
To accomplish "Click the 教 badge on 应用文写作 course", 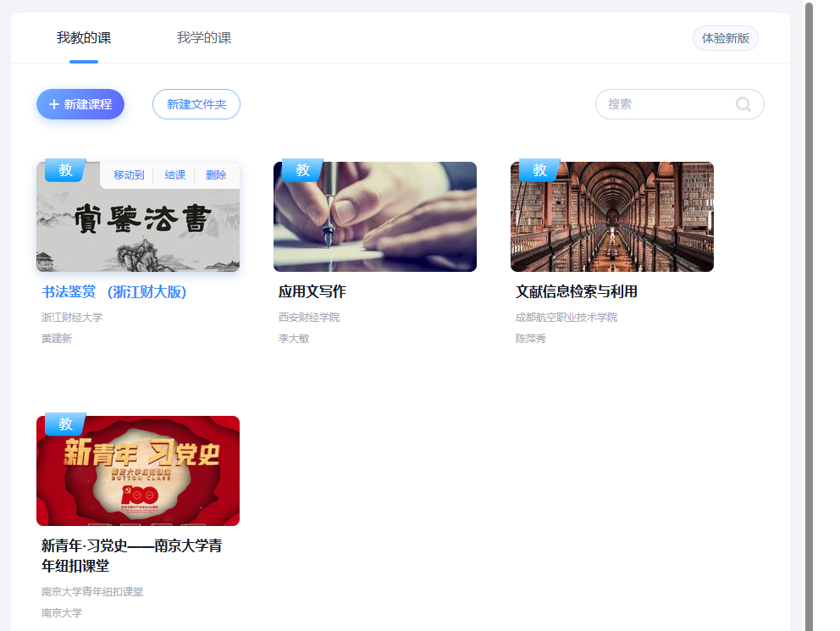I will point(302,170).
